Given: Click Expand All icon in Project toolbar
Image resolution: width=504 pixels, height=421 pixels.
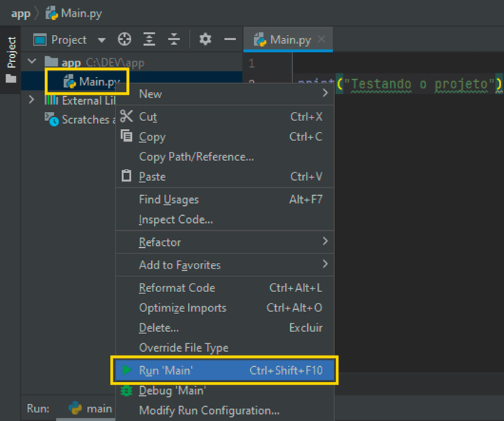Looking at the screenshot, I should pos(149,39).
